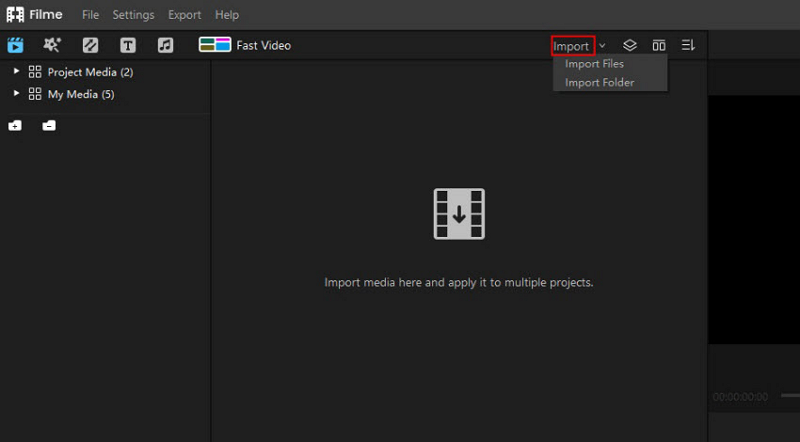
Task: Switch media view layout icon
Action: click(659, 45)
